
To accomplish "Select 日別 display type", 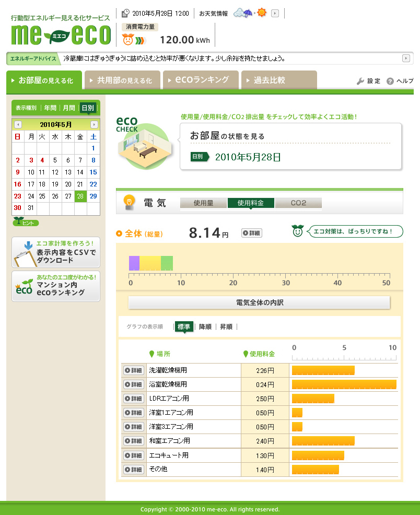I will coord(88,108).
